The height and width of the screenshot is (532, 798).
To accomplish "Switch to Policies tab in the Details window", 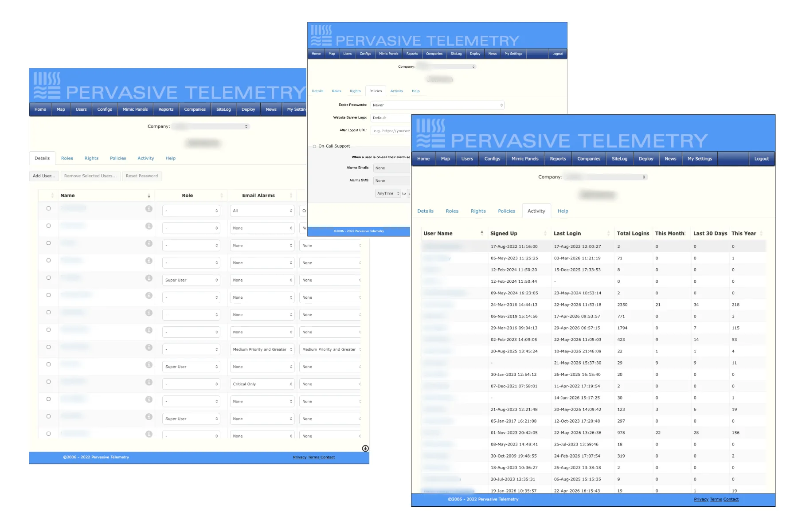I will click(118, 158).
